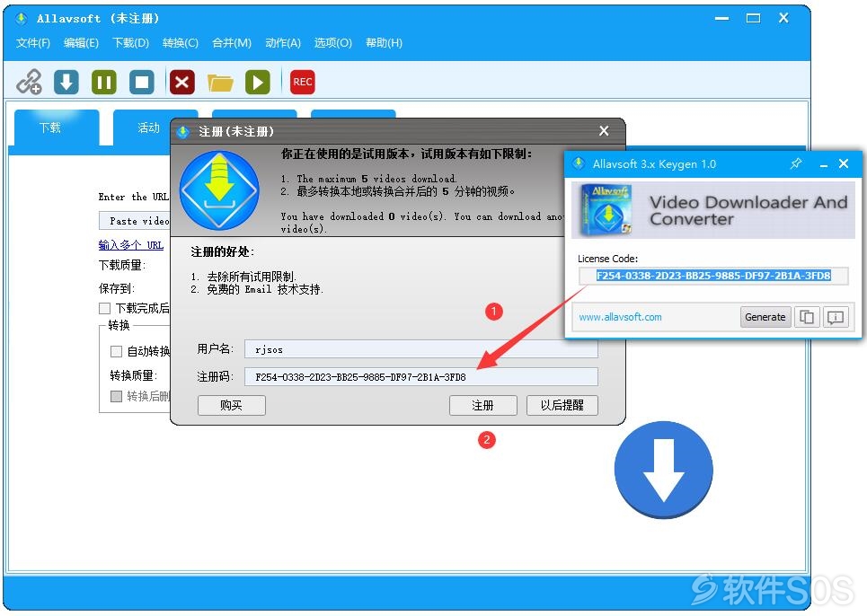This screenshot has width=867, height=616.
Task: Start download with the blue arrow icon
Action: pos(66,83)
